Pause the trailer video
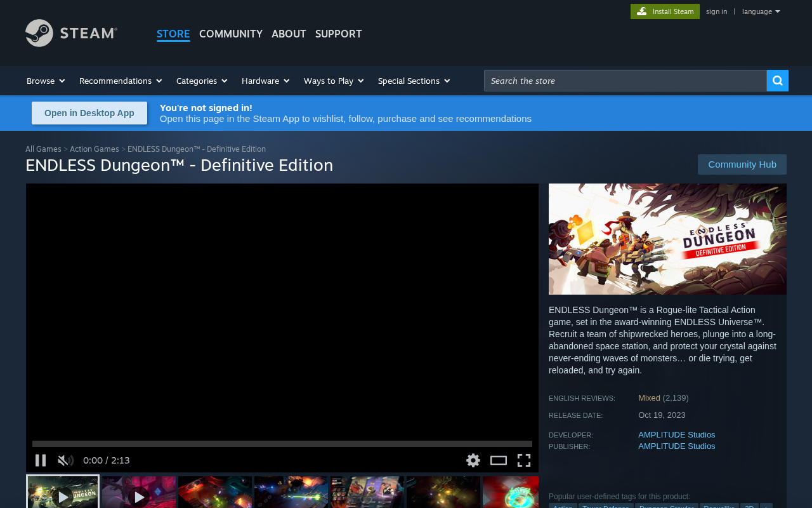The height and width of the screenshot is (508, 812). coord(41,460)
